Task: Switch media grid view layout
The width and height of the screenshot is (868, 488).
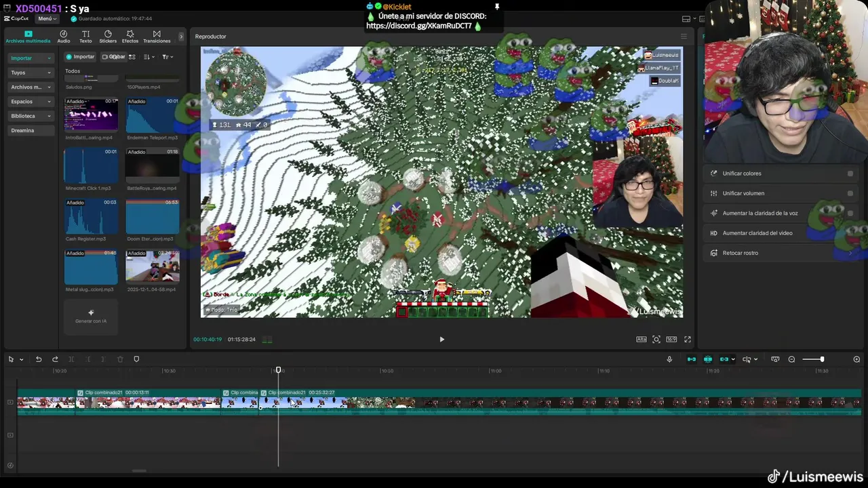Action: pos(132,57)
